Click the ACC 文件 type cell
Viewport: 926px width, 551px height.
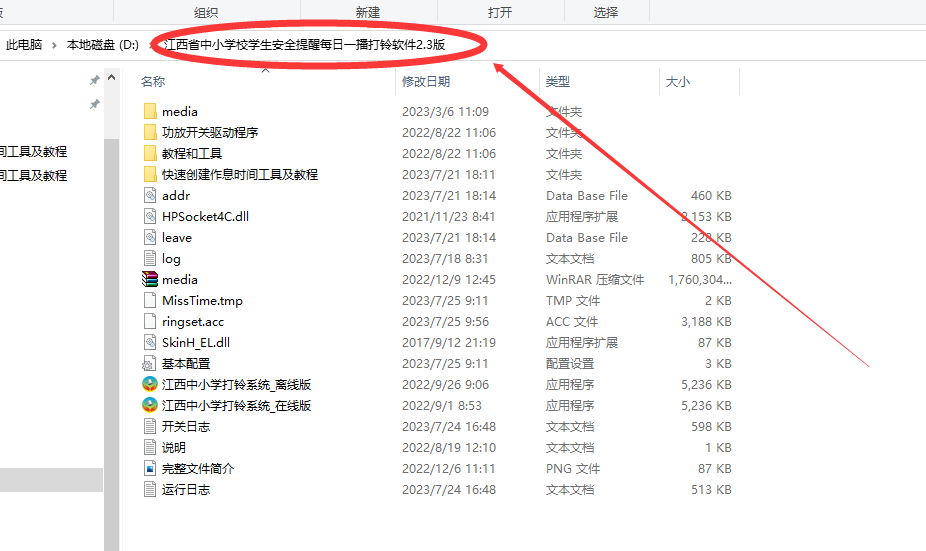pos(572,321)
